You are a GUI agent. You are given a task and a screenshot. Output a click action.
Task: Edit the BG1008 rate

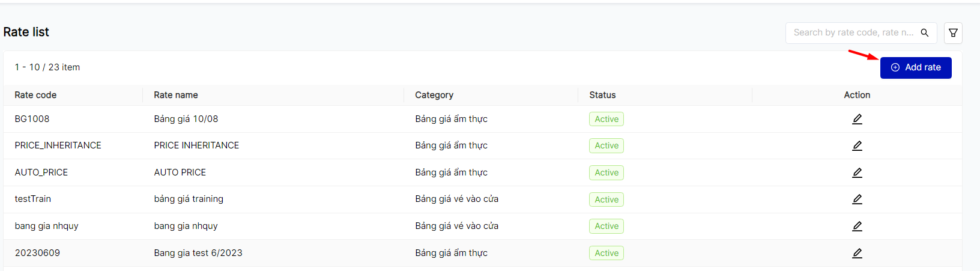click(857, 119)
